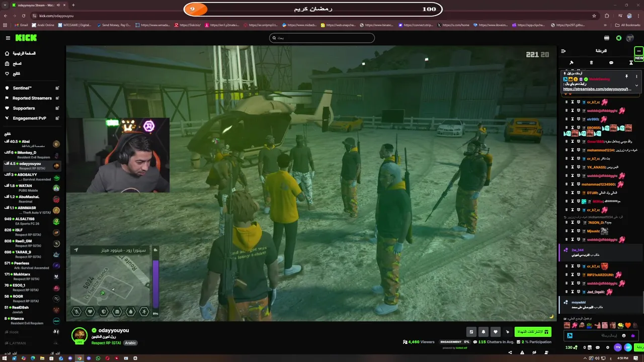644x362 pixels.
Task: Toggle the notification bell button
Action: click(x=484, y=332)
